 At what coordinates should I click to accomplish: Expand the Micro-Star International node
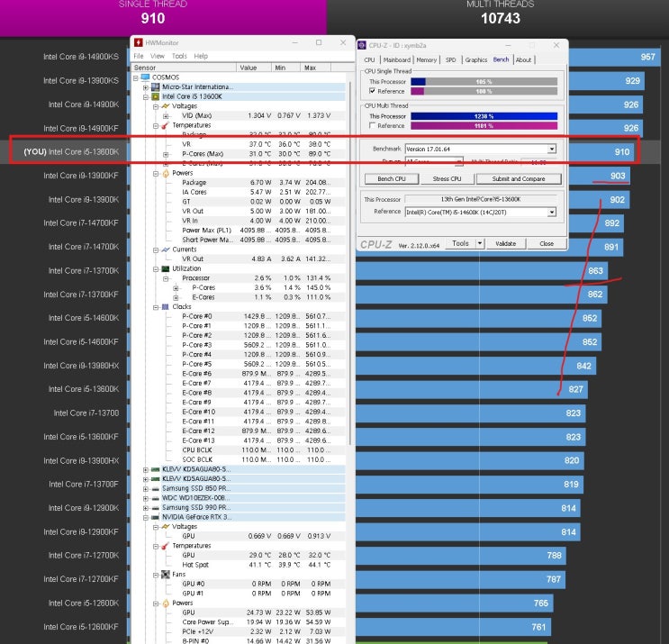click(146, 87)
